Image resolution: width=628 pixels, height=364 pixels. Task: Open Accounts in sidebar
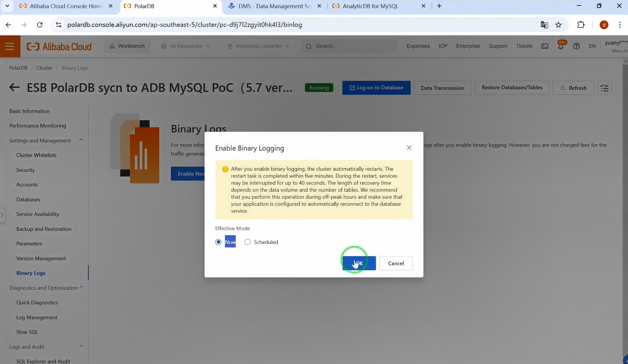(27, 185)
